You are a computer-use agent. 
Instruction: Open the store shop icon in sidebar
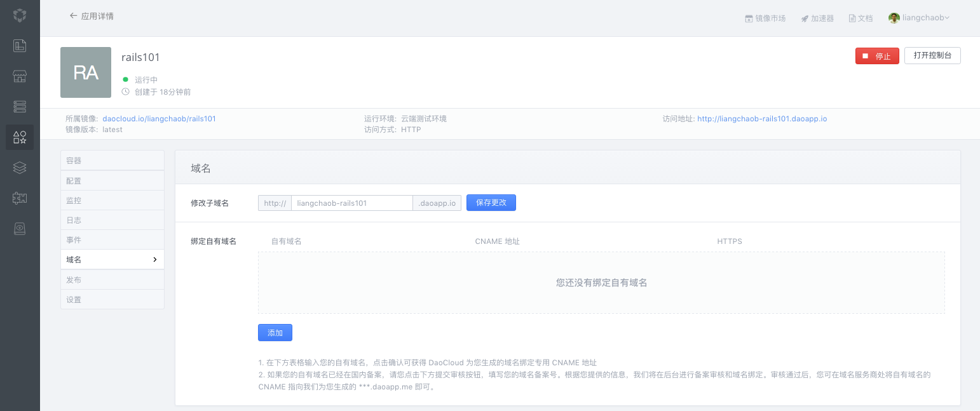(x=20, y=76)
